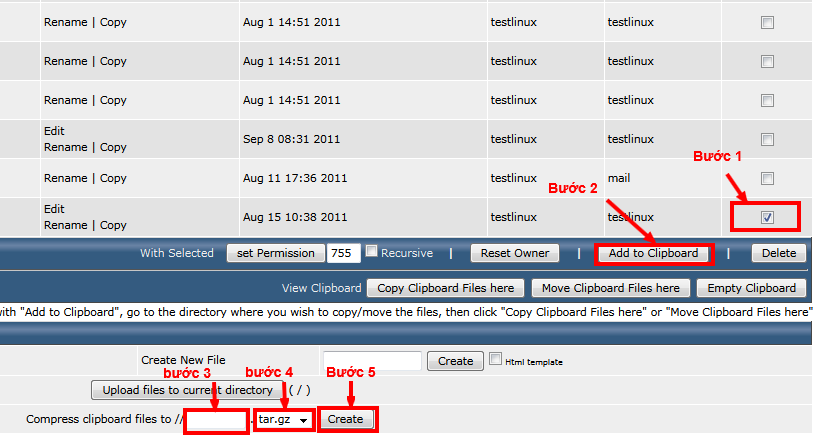
Task: Click the Reset Owner button
Action: coord(515,253)
